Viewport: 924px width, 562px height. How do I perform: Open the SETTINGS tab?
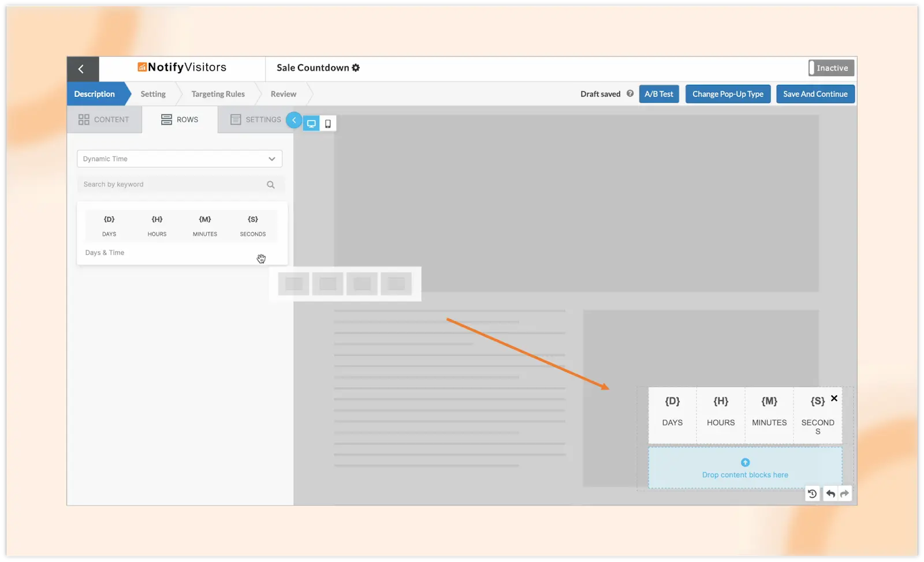point(256,119)
